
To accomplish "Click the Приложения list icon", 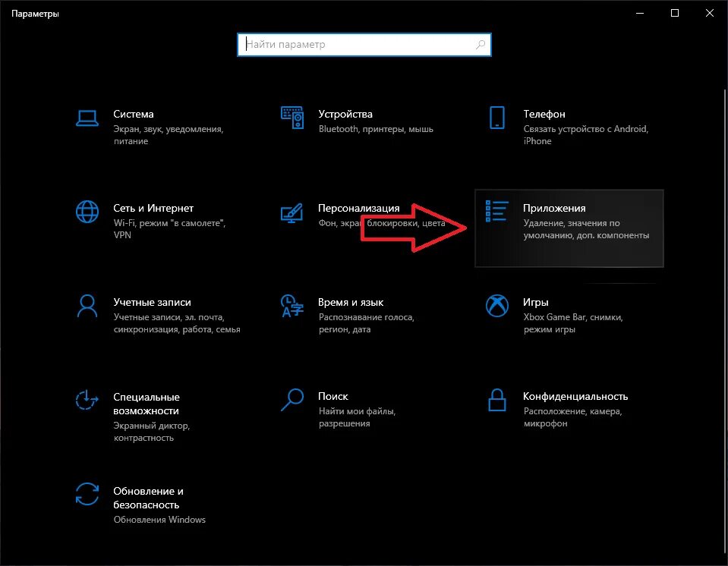I will click(496, 212).
